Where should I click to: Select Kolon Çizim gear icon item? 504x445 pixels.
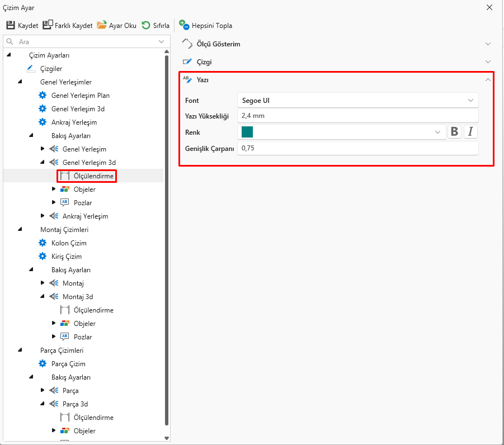click(x=43, y=243)
